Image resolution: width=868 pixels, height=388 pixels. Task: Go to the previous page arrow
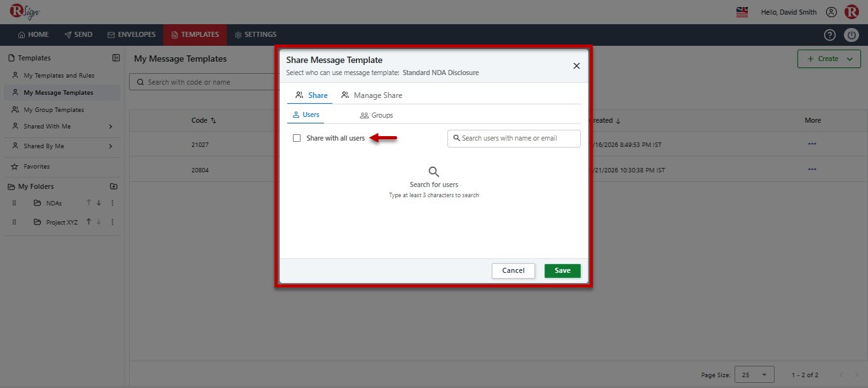841,375
